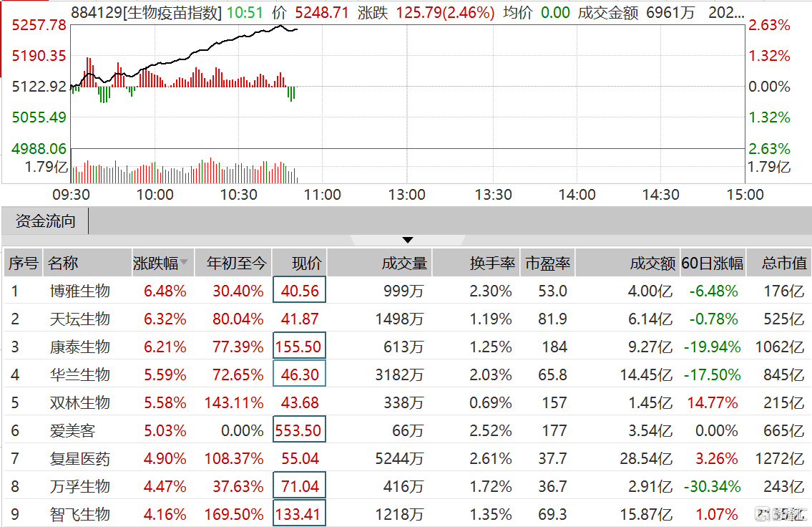812x527 pixels.
Task: Select the 双林生物 stock row
Action: click(x=408, y=402)
